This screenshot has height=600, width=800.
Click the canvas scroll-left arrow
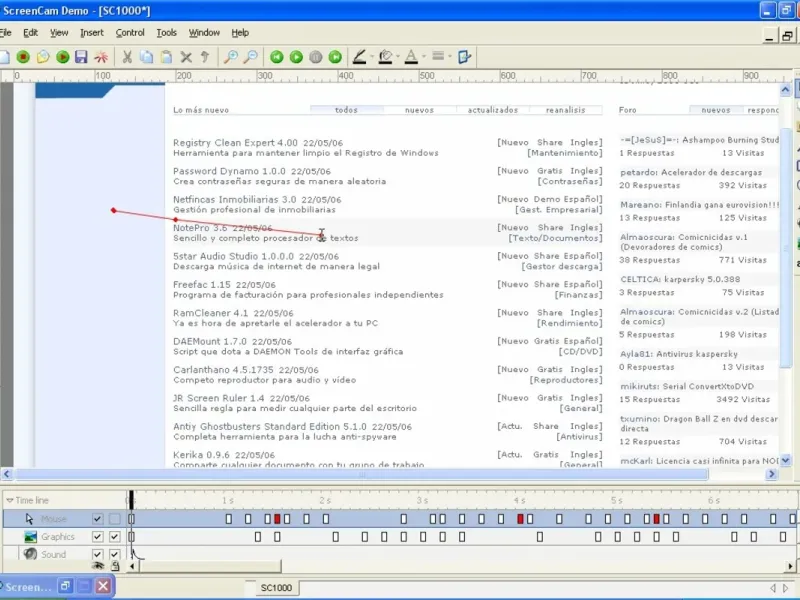6,474
